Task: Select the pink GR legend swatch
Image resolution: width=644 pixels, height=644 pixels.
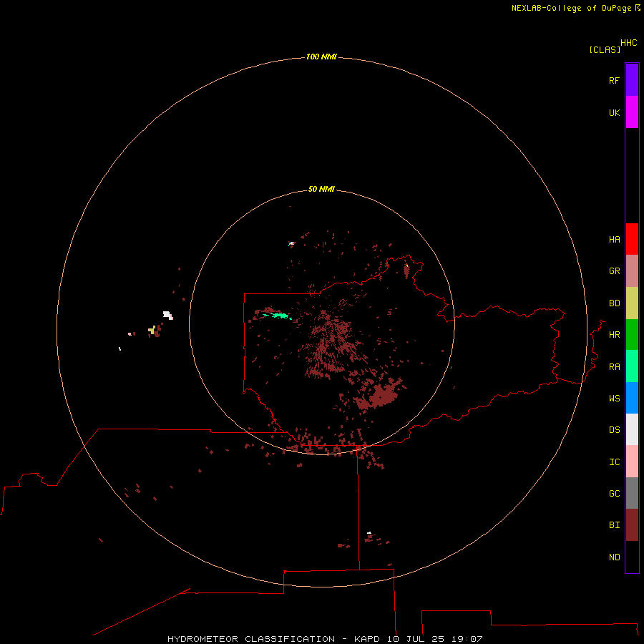Action: (x=632, y=271)
